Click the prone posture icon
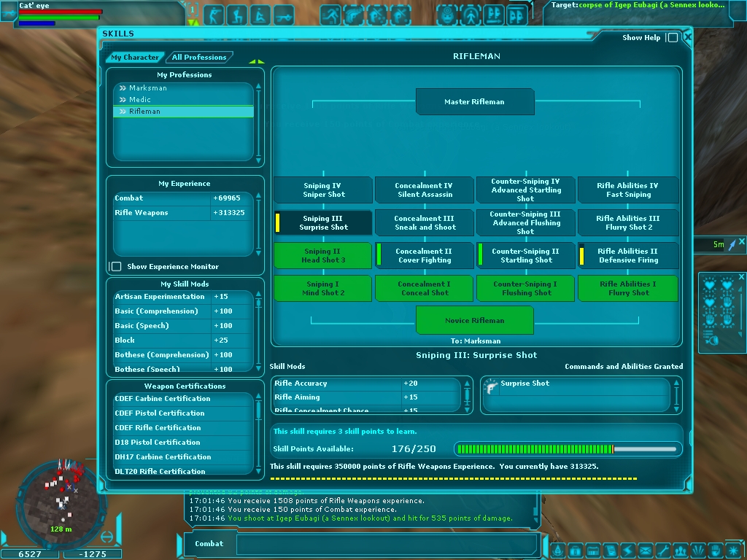 (284, 15)
